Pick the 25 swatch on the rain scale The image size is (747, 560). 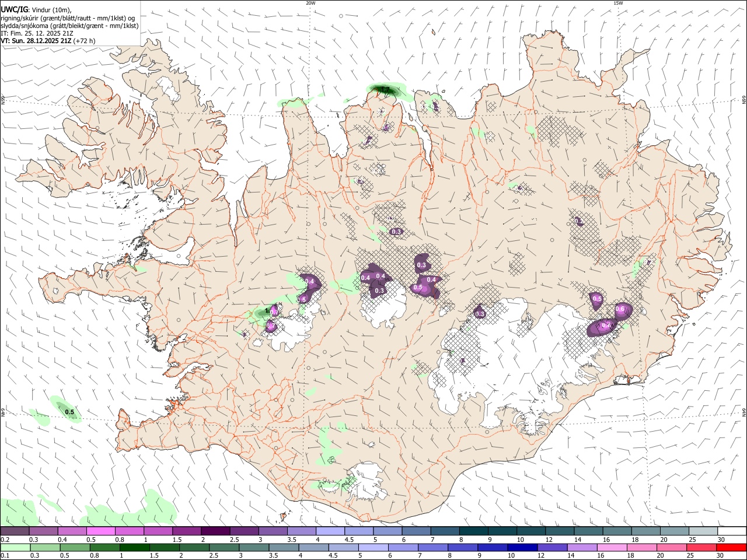(701, 547)
